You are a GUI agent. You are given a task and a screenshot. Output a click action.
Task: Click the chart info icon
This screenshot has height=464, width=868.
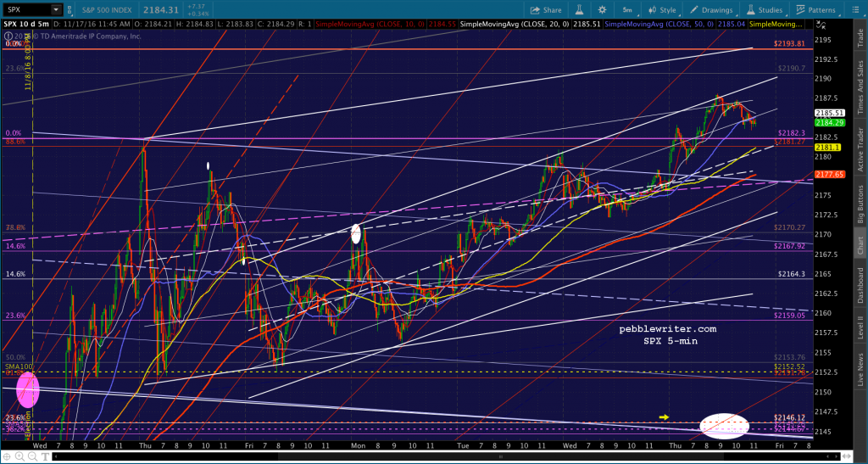8,36
